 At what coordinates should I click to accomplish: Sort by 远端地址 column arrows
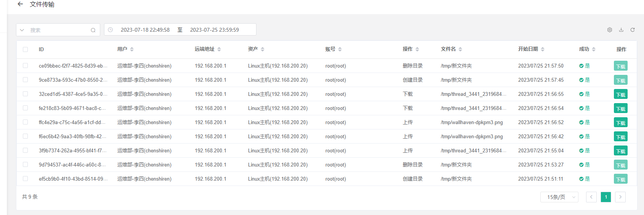coord(219,49)
